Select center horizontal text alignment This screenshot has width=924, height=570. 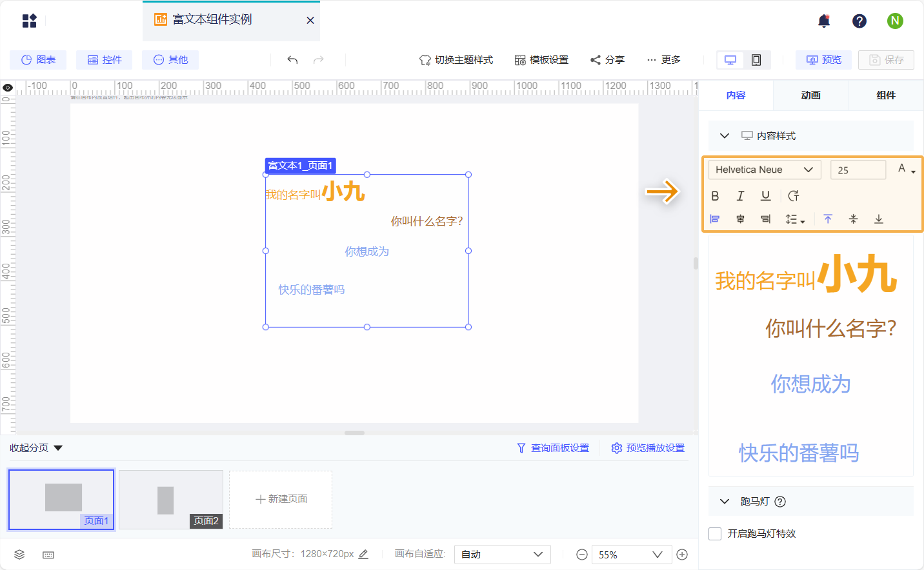(739, 219)
